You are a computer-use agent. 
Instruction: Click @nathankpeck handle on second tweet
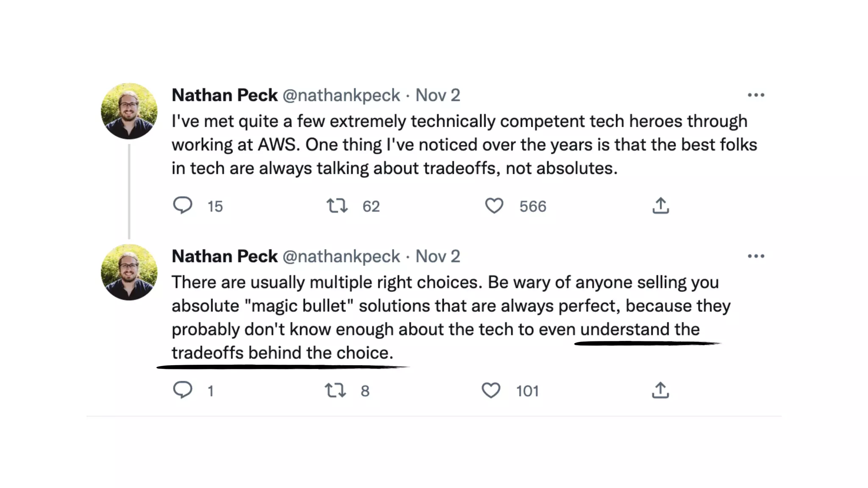pos(341,256)
